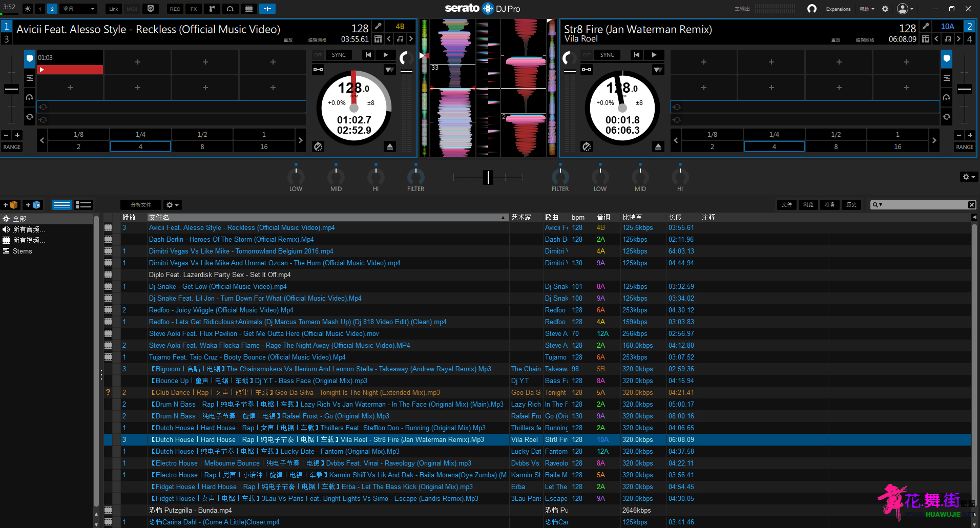Click the right deck track edit pencil icon
980x528 pixels.
click(926, 26)
